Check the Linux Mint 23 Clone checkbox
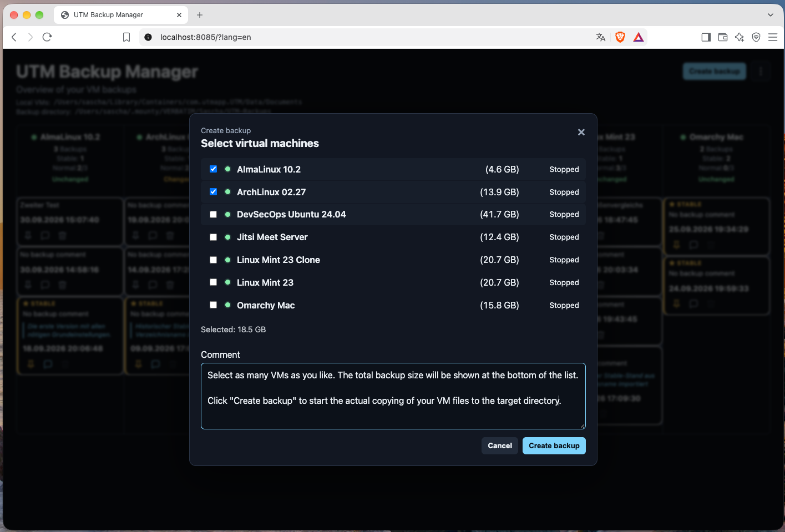 coord(213,260)
